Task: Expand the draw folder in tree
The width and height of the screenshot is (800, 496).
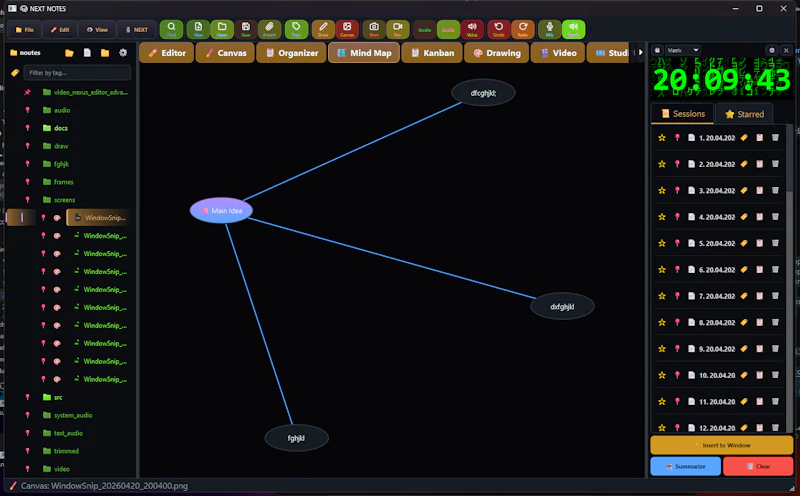Action: [56, 146]
